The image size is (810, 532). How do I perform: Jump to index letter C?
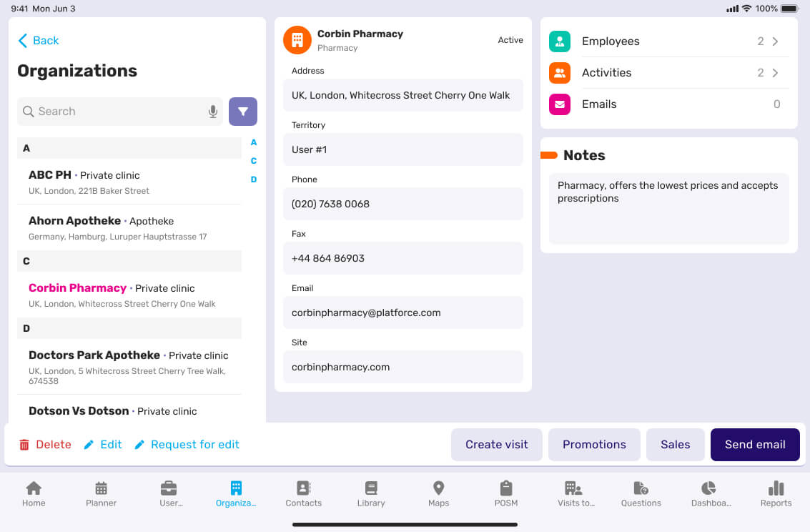tap(254, 161)
